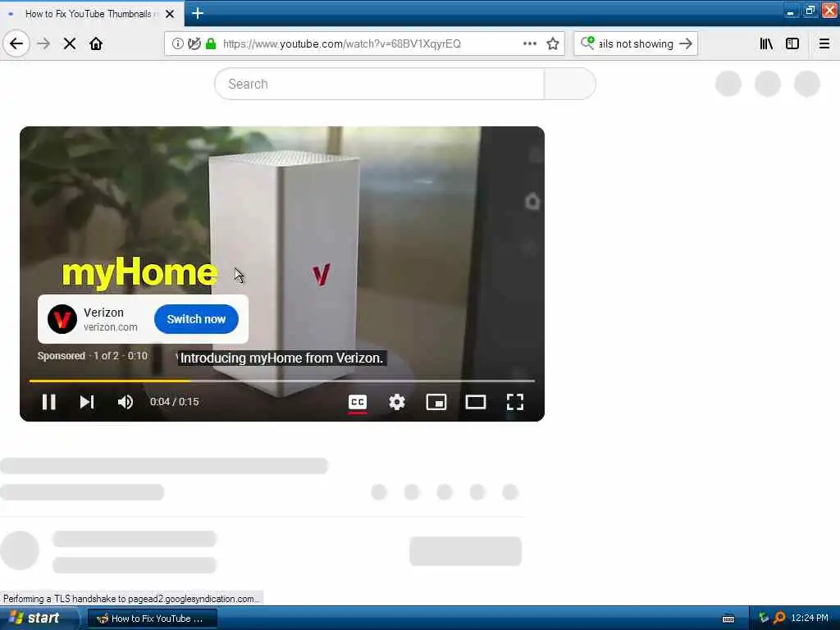This screenshot has width=840, height=630.
Task: Click the Sponsored ad label
Action: pos(61,356)
